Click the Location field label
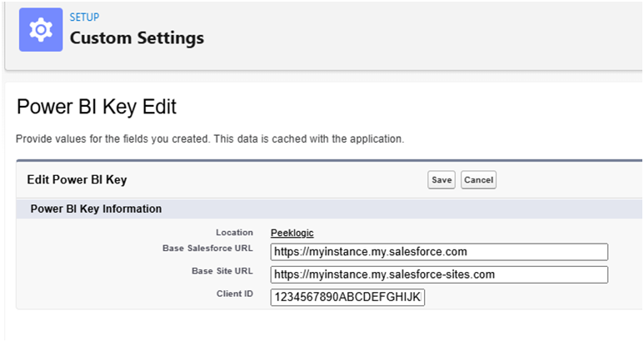644x342 pixels. pos(235,233)
